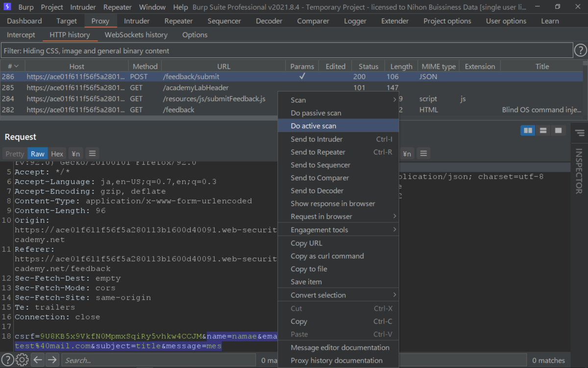The height and width of the screenshot is (368, 588).
Task: Open the Learn tab
Action: click(x=550, y=21)
